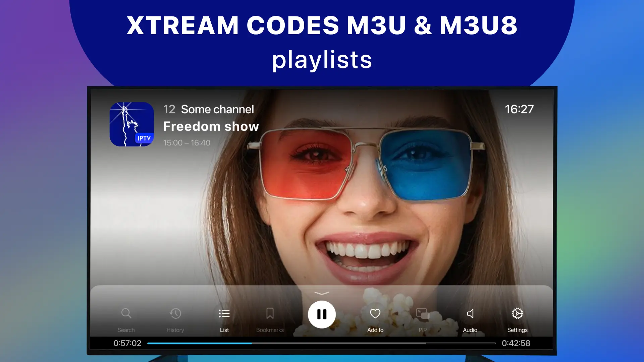Enable PiP picture-in-picture icon
Viewport: 644px width, 362px height.
423,313
